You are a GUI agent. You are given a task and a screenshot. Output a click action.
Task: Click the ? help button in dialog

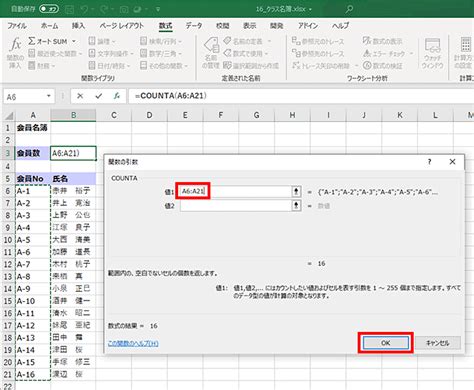pyautogui.click(x=429, y=162)
